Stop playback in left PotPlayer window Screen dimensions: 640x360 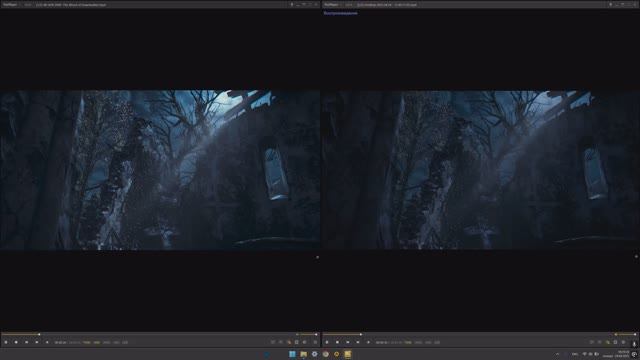[16, 342]
